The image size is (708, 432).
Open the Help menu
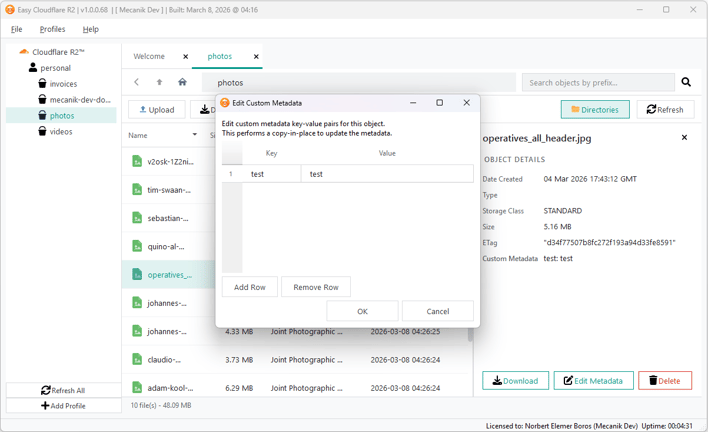pos(90,29)
